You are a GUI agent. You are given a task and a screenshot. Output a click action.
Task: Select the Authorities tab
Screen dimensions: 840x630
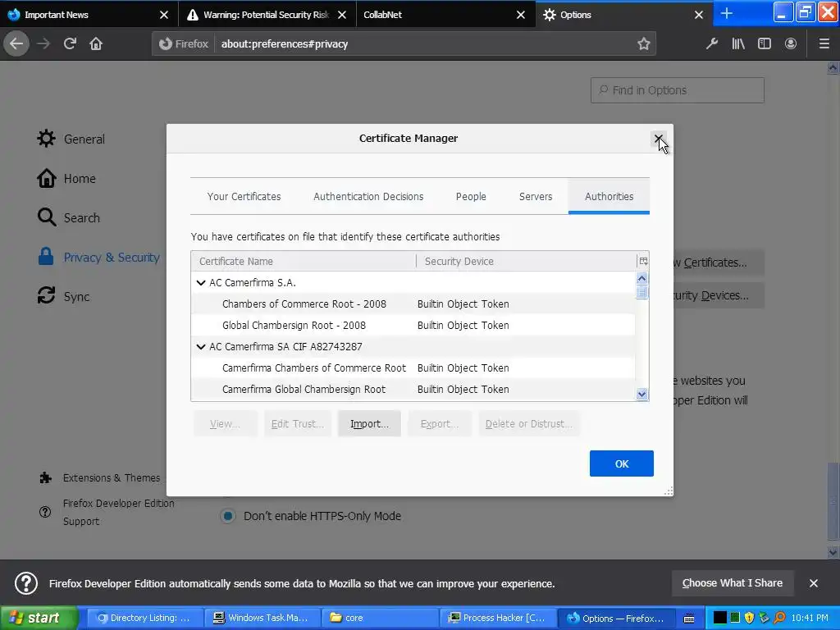[x=609, y=197]
